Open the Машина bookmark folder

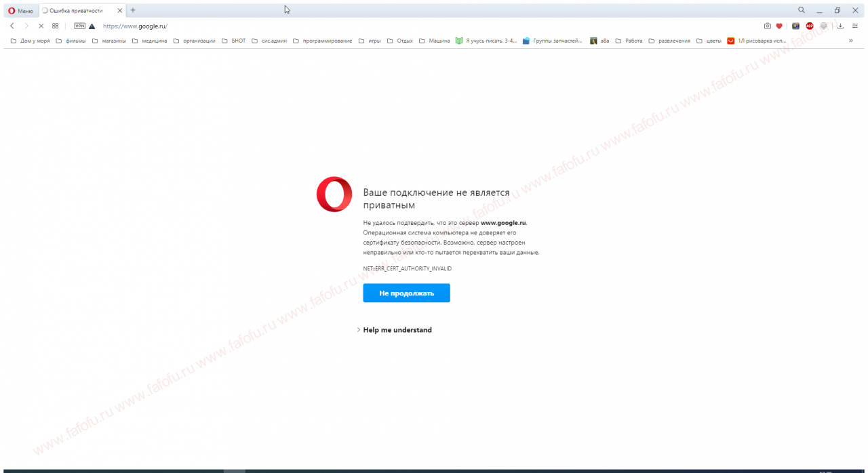pyautogui.click(x=434, y=41)
